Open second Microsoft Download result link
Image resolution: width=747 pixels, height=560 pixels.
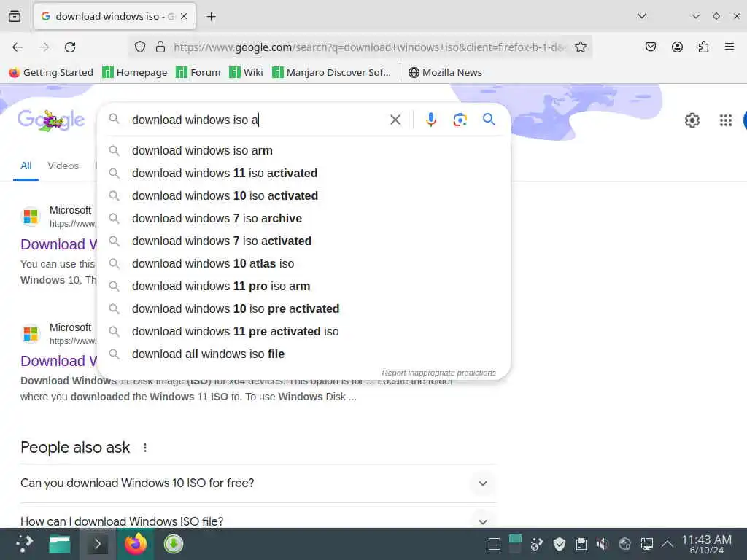(59, 361)
